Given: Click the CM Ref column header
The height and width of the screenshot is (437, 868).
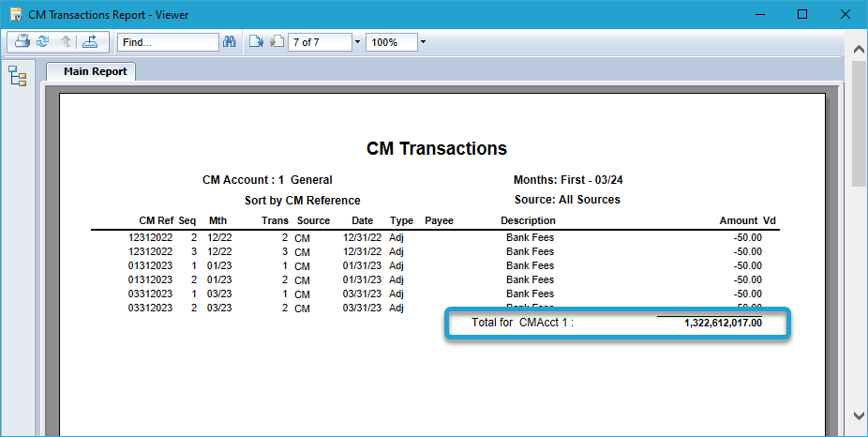Looking at the screenshot, I should coord(157,220).
